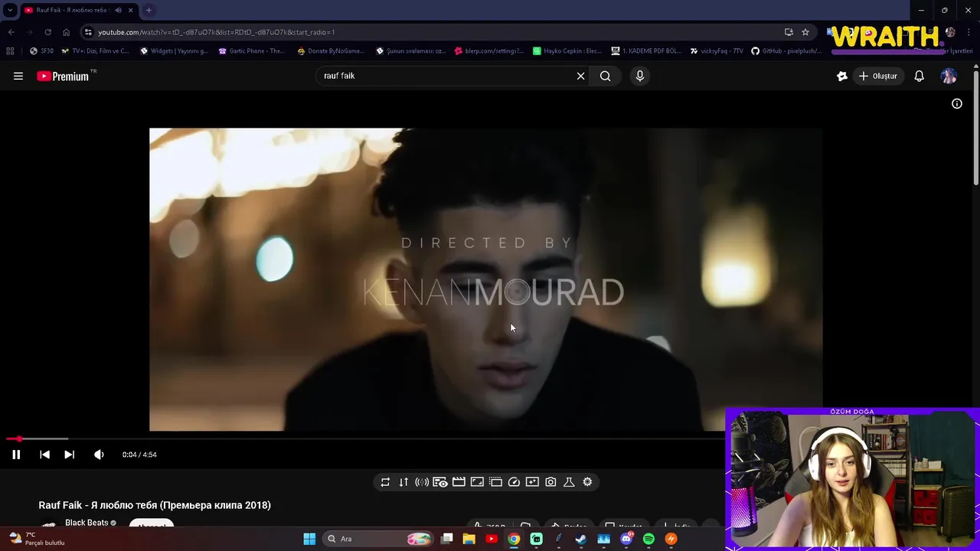
Task: Click the eye visibility enhancer icon
Action: point(440,482)
